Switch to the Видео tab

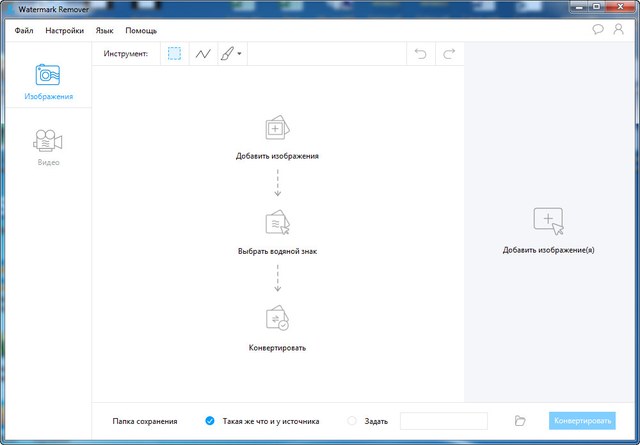click(47, 147)
